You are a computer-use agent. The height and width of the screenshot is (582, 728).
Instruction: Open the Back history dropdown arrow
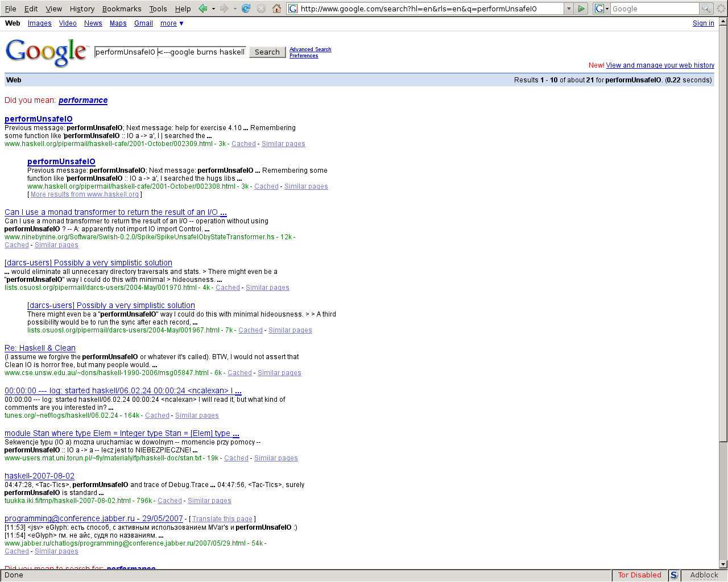point(213,9)
